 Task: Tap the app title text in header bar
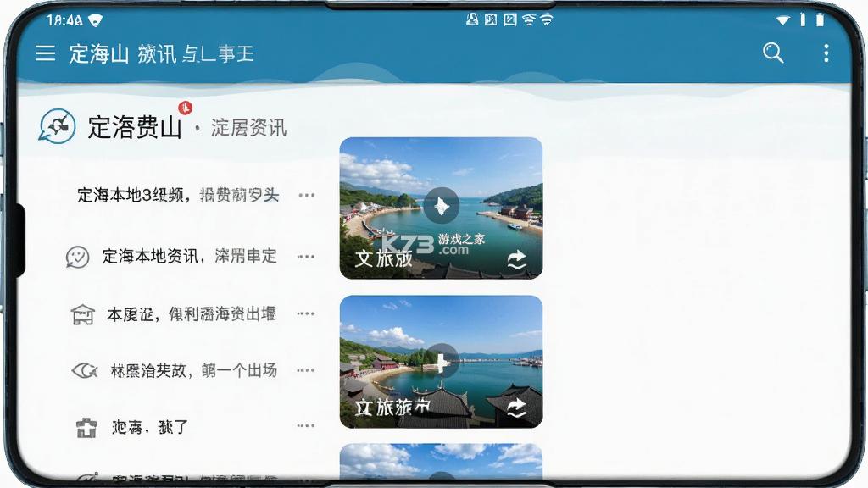[161, 54]
